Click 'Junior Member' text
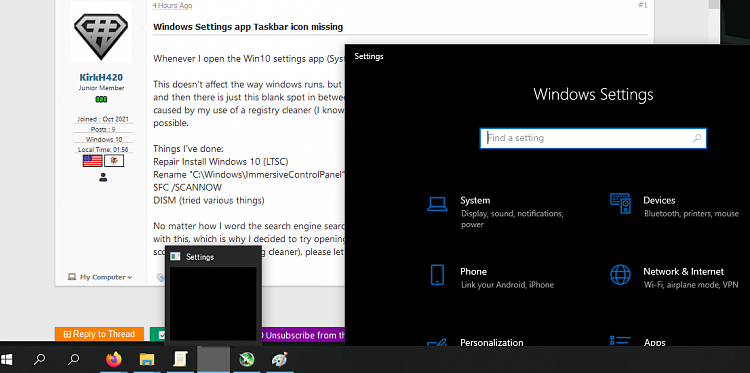The image size is (750, 373). pyautogui.click(x=101, y=88)
